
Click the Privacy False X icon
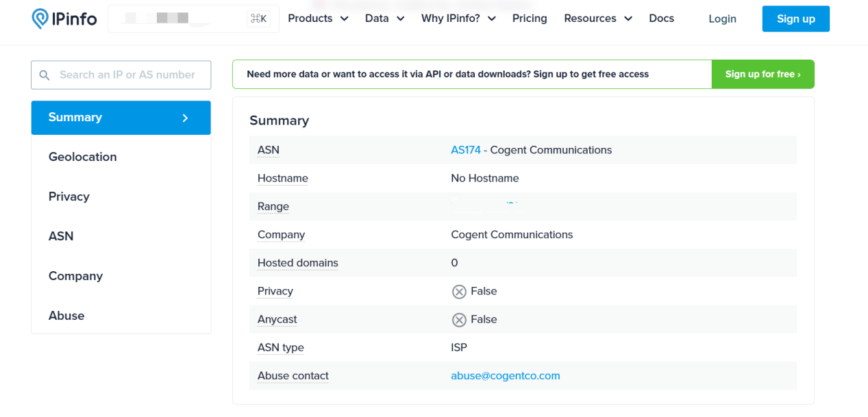click(459, 292)
